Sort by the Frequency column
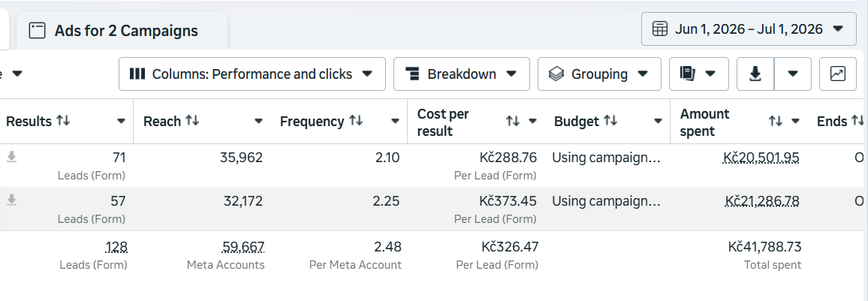868x301 pixels. 355,121
